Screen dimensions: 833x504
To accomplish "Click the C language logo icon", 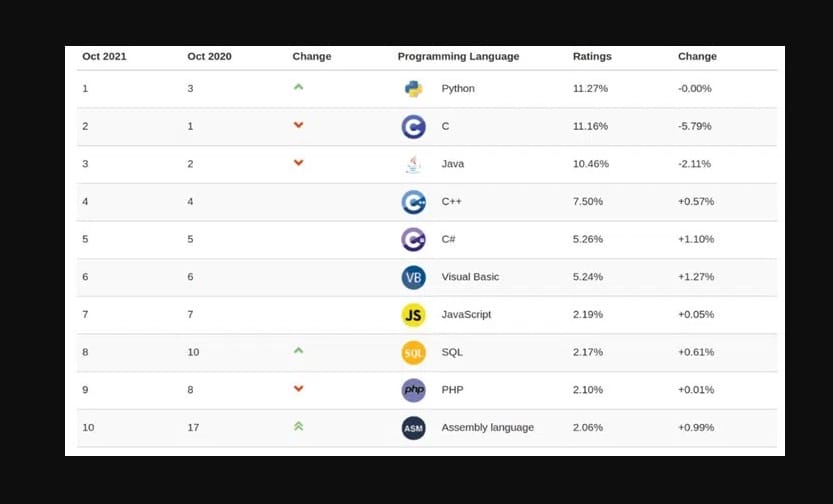I will 413,127.
